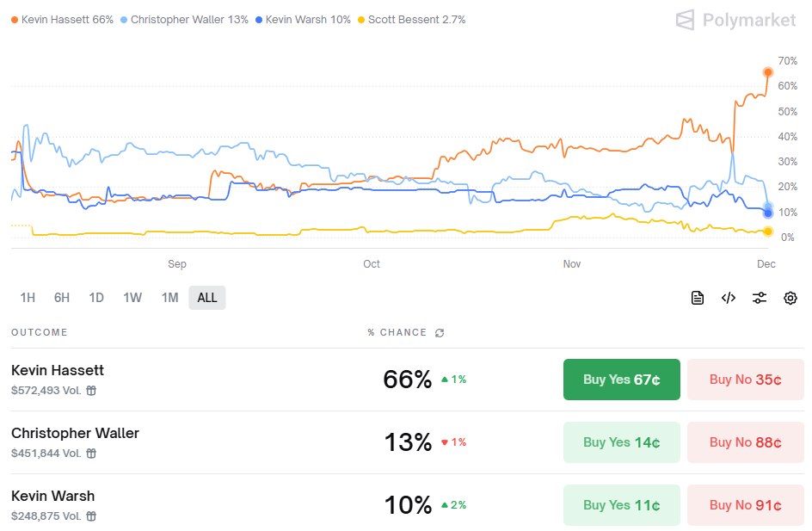Switch chart range to 1D

[x=96, y=298]
